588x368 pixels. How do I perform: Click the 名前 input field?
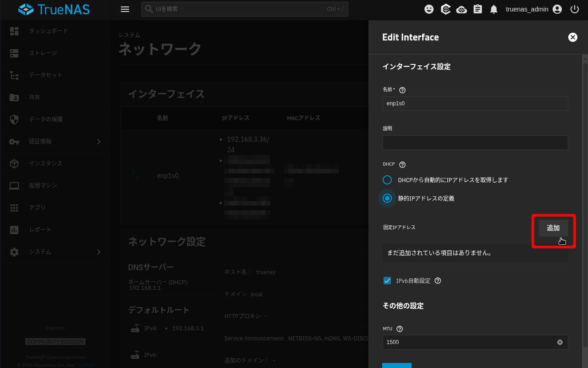coord(475,103)
